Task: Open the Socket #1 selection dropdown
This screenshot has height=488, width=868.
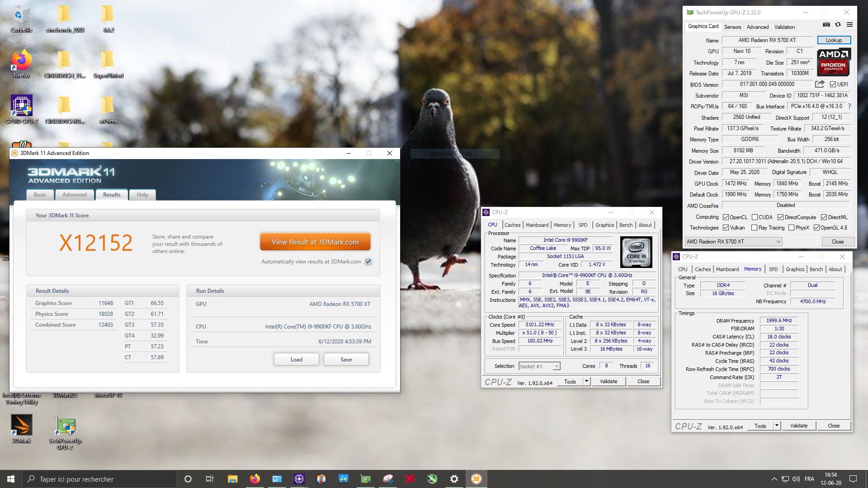Action: (x=539, y=366)
